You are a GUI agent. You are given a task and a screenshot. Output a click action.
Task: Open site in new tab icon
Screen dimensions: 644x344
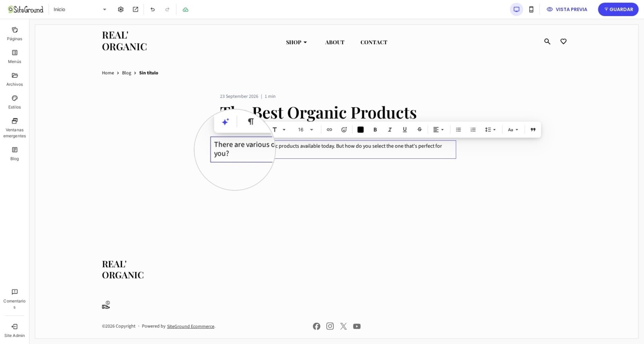[135, 9]
